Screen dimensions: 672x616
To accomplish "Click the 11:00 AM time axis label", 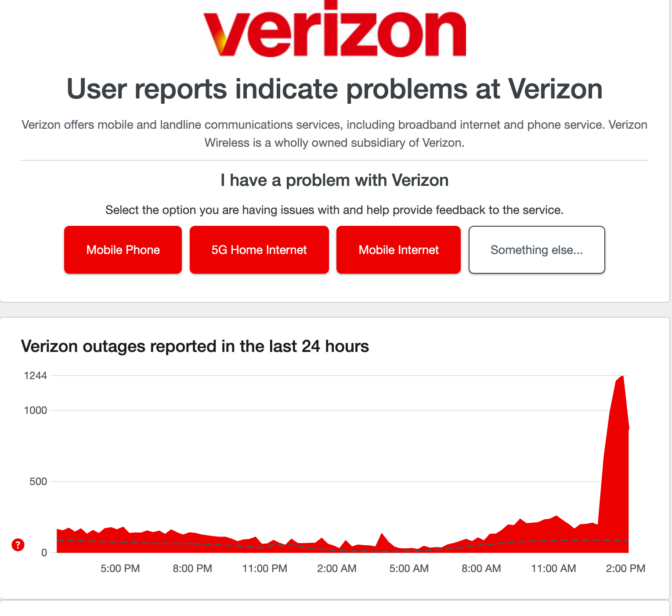I will (553, 569).
